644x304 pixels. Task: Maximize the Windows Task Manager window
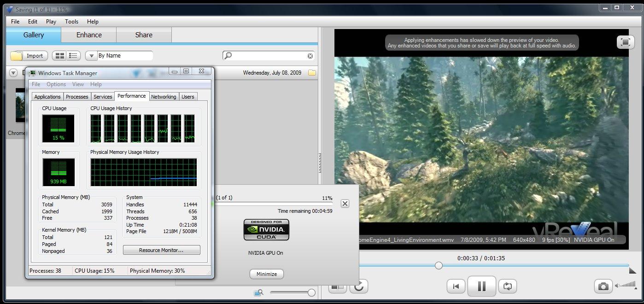pyautogui.click(x=186, y=71)
